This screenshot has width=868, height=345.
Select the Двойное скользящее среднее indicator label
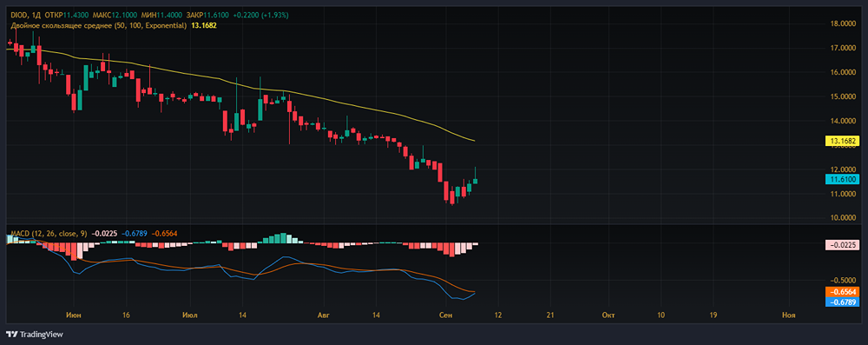click(x=99, y=25)
